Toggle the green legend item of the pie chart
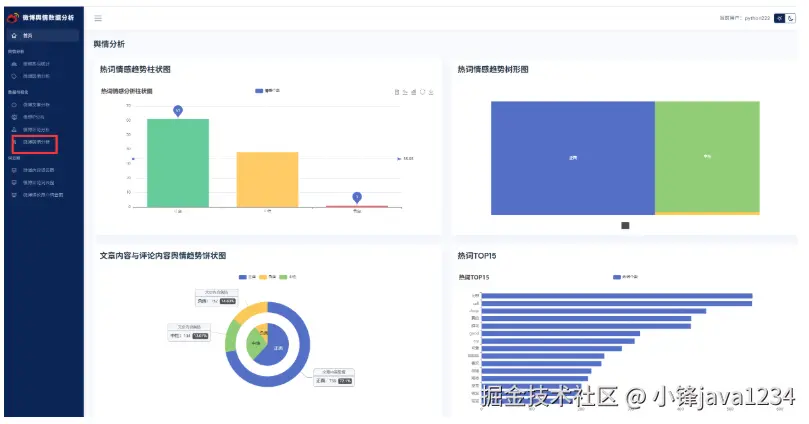The width and height of the screenshot is (809, 424). coord(287,277)
